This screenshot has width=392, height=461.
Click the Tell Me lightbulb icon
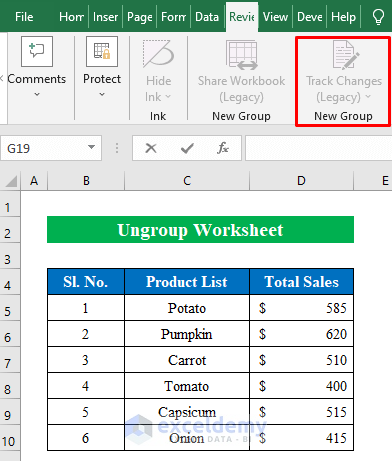tap(378, 17)
